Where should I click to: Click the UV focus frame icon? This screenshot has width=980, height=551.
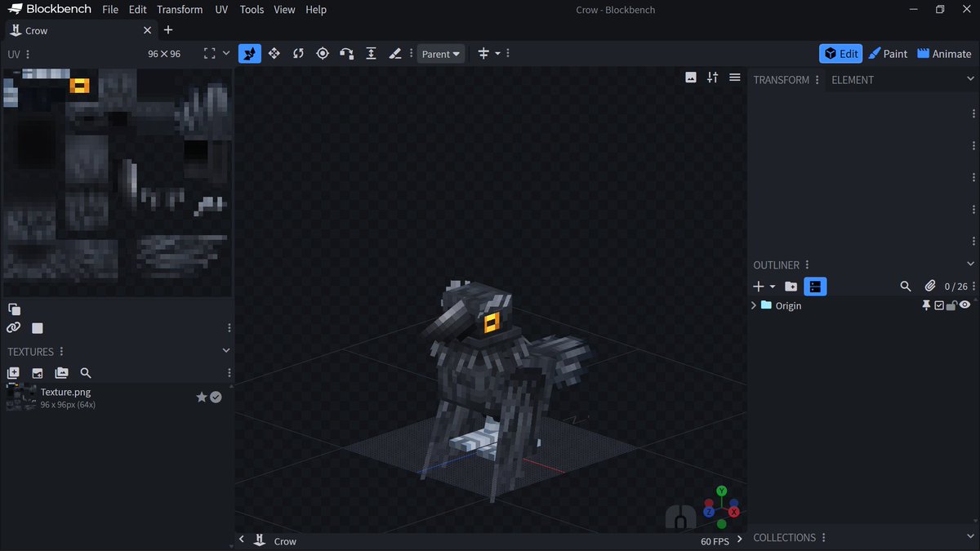pos(210,53)
